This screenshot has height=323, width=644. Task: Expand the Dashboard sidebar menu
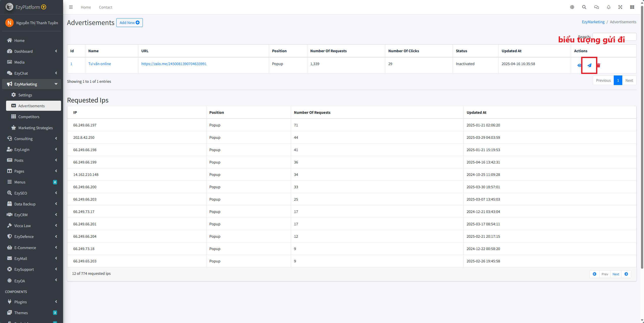(32, 51)
